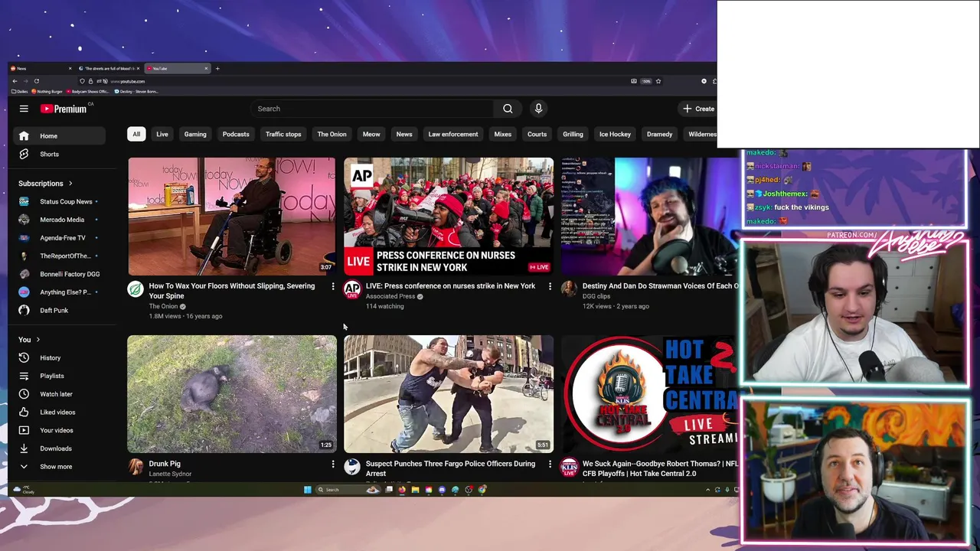980x551 pixels.
Task: Select the News filter chip
Action: pos(404,134)
